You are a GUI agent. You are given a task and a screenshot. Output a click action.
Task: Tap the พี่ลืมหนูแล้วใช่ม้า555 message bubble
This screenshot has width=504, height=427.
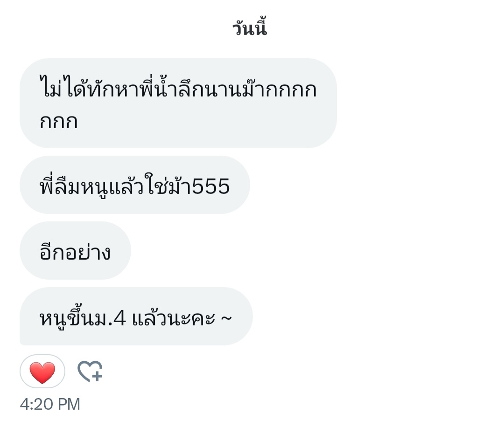coord(135,185)
